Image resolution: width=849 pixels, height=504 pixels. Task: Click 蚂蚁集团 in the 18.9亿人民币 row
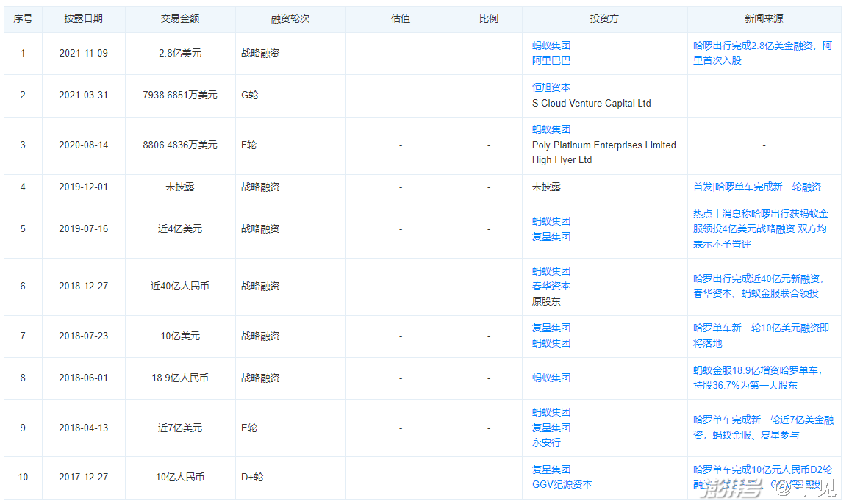[551, 378]
